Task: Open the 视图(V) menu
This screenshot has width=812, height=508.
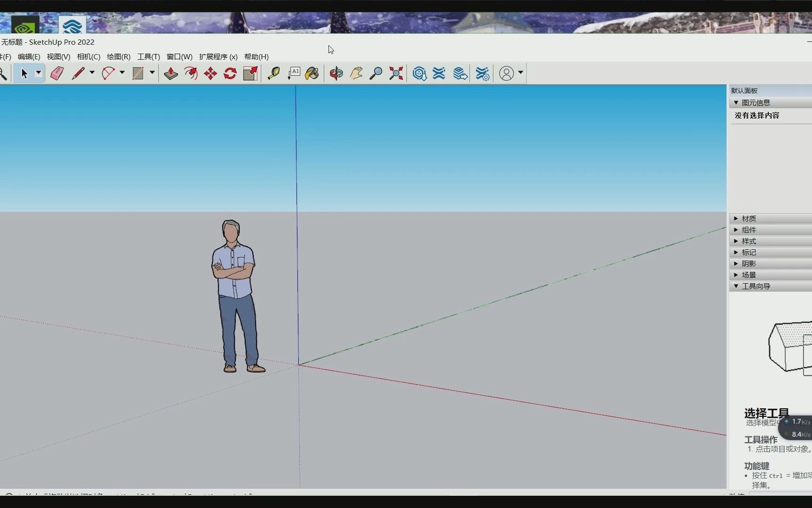Action: 58,56
